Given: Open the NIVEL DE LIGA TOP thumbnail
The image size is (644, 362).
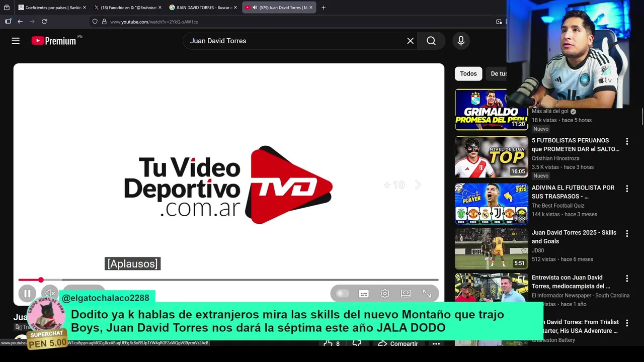Looking at the screenshot, I should (x=492, y=157).
